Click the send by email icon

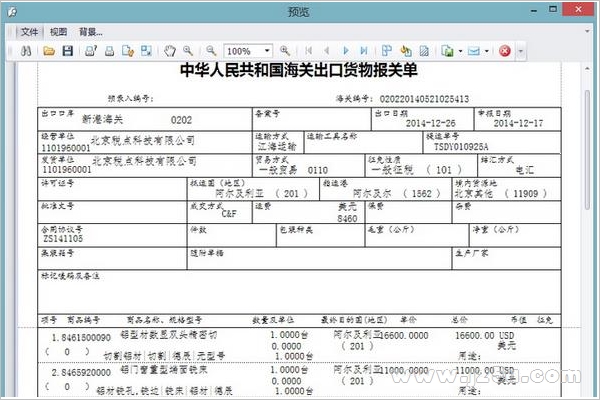click(x=474, y=51)
